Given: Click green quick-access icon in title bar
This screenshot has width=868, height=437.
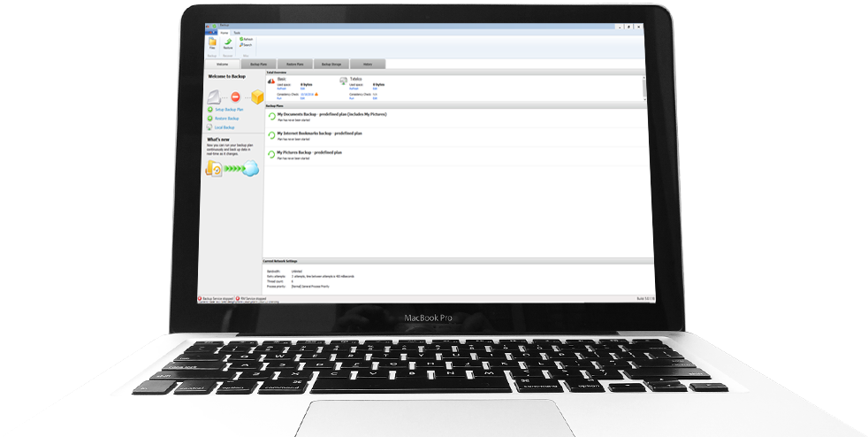Looking at the screenshot, I should (x=214, y=26).
